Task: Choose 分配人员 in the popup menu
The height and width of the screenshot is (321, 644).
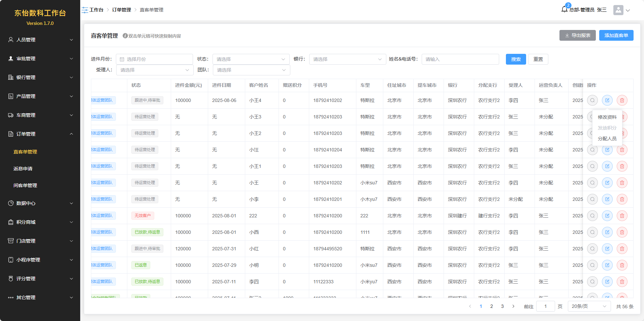Action: click(607, 139)
